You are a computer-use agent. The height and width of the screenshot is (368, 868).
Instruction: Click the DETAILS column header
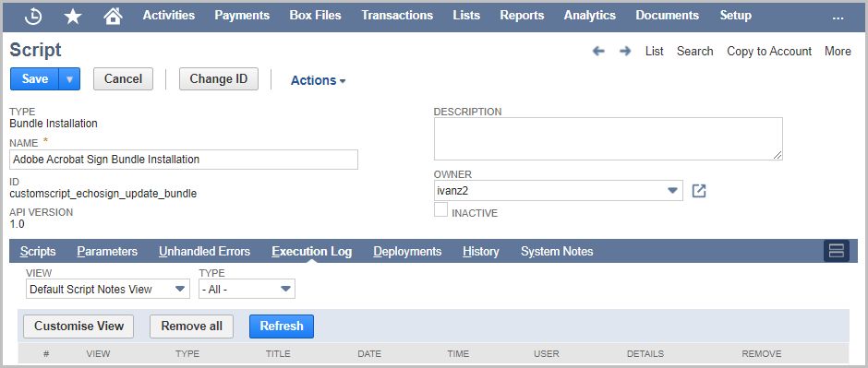tap(645, 353)
